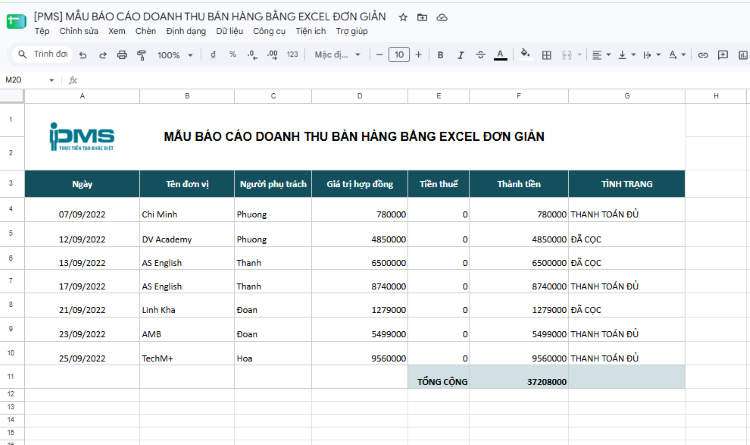Click the document title text
Image resolution: width=750 pixels, height=445 pixels.
pos(210,17)
